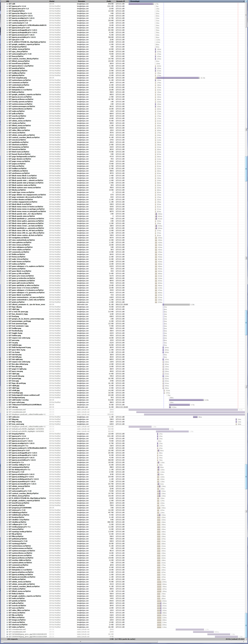Expand the test-megaban.png request

(7, 78)
